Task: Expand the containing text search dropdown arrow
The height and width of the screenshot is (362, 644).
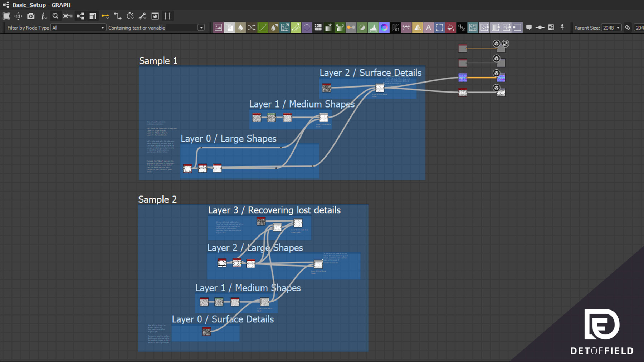Action: [x=201, y=28]
